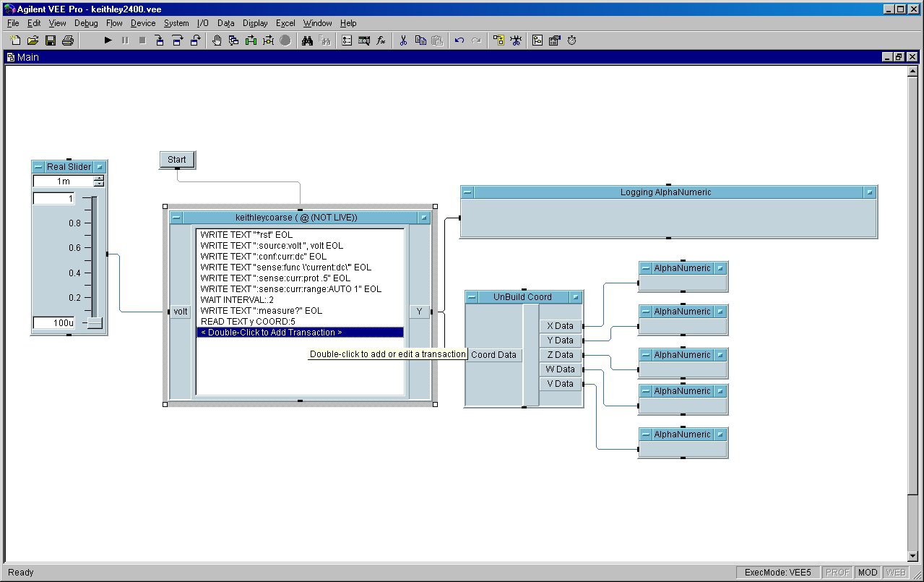Select the Double-Click to Add Transaction row
924x582 pixels.
point(300,333)
